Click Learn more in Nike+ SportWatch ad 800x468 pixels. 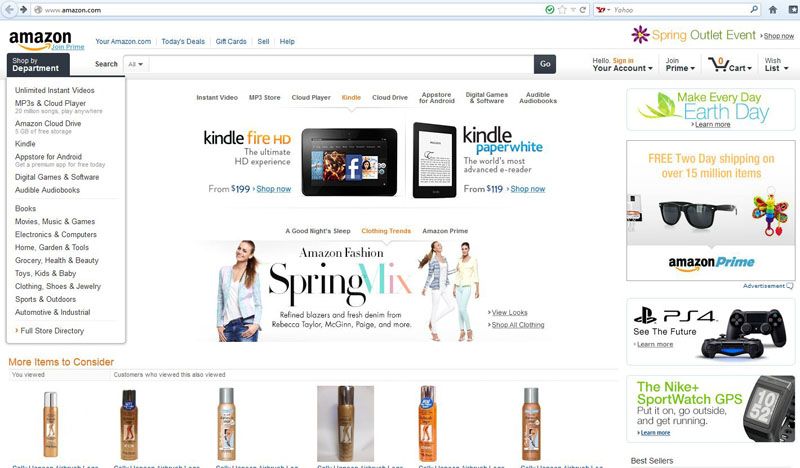(x=655, y=433)
